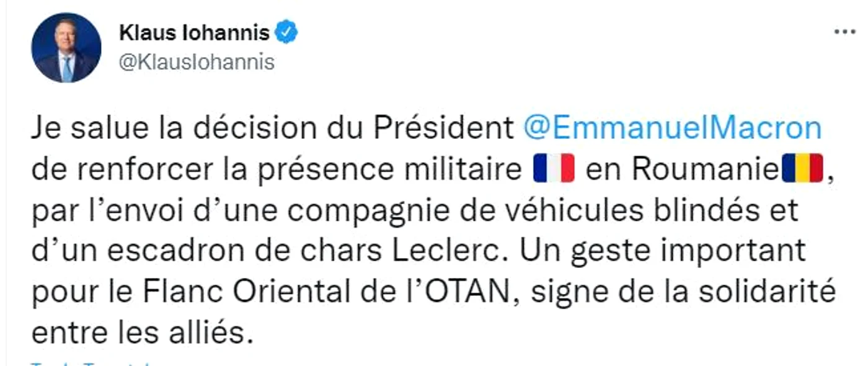Open Klaus Iohannis profile picture

coord(66,48)
